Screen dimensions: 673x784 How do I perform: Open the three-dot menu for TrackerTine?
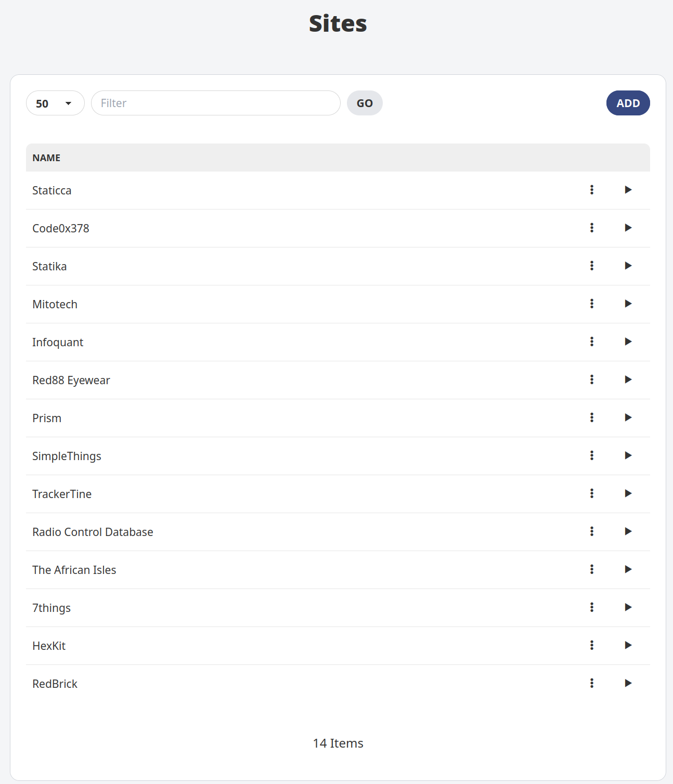tap(592, 493)
